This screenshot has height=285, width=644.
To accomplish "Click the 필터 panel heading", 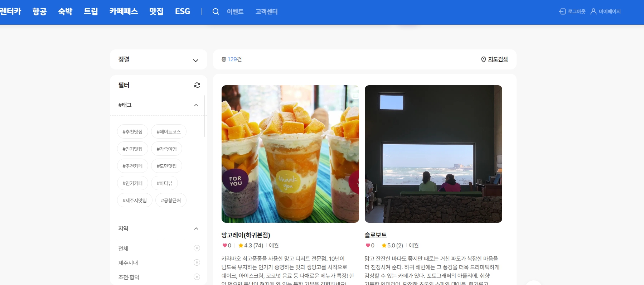I will click(124, 85).
